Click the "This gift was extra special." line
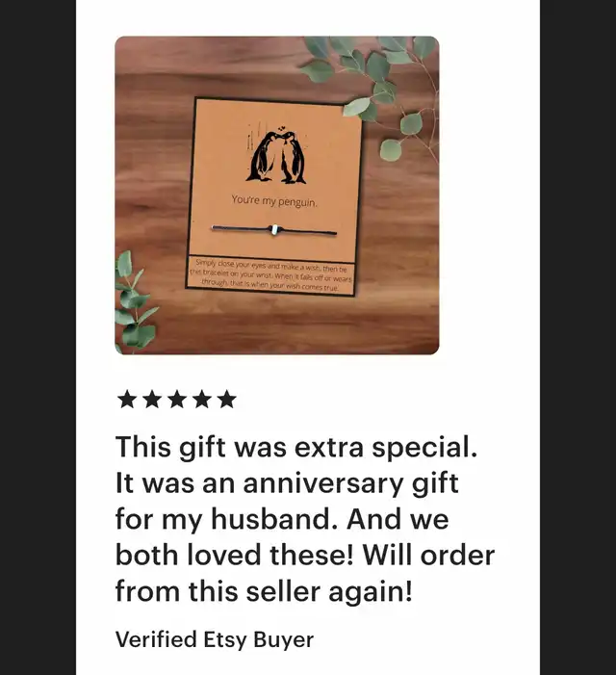The width and height of the screenshot is (616, 675). point(296,448)
